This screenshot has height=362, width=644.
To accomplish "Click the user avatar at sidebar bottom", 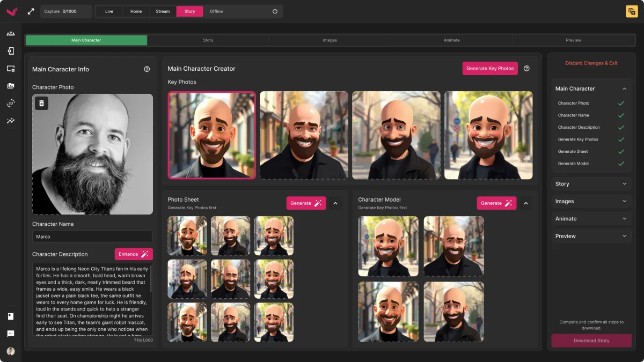I will pyautogui.click(x=11, y=351).
